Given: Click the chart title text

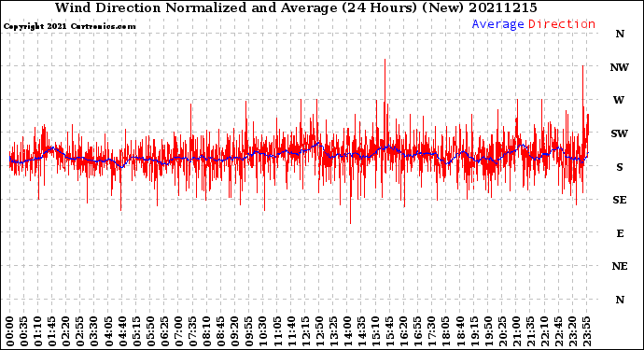Looking at the screenshot, I should (296, 7).
